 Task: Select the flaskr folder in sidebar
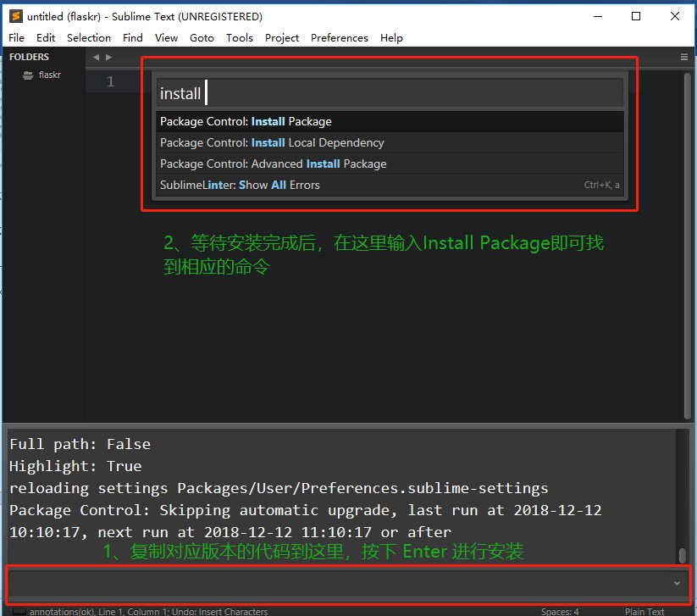(x=49, y=75)
